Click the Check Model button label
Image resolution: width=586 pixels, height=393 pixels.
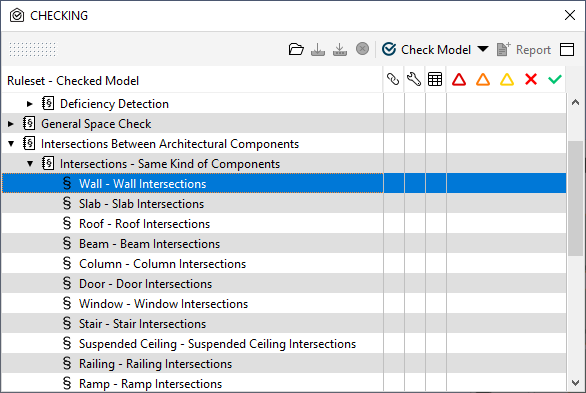(436, 49)
